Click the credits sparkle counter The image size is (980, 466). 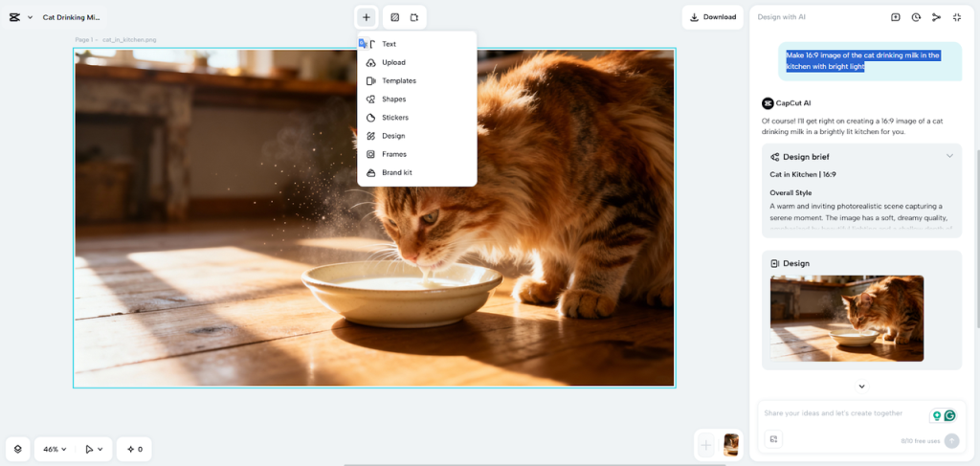(133, 449)
